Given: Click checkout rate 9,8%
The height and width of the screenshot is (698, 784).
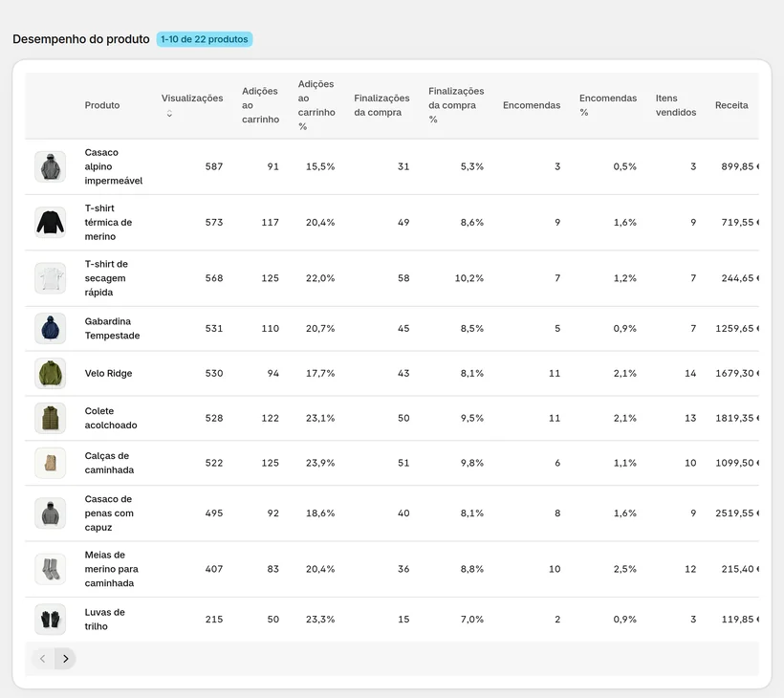Looking at the screenshot, I should 472,463.
